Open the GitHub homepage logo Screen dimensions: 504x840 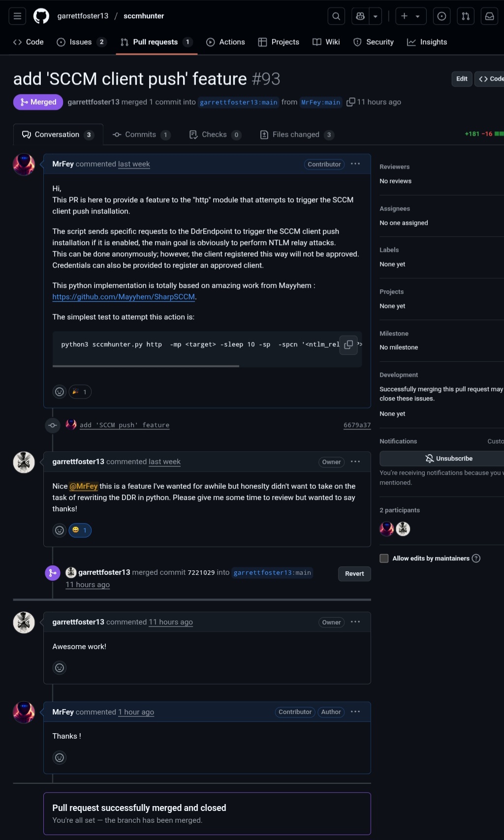point(41,16)
